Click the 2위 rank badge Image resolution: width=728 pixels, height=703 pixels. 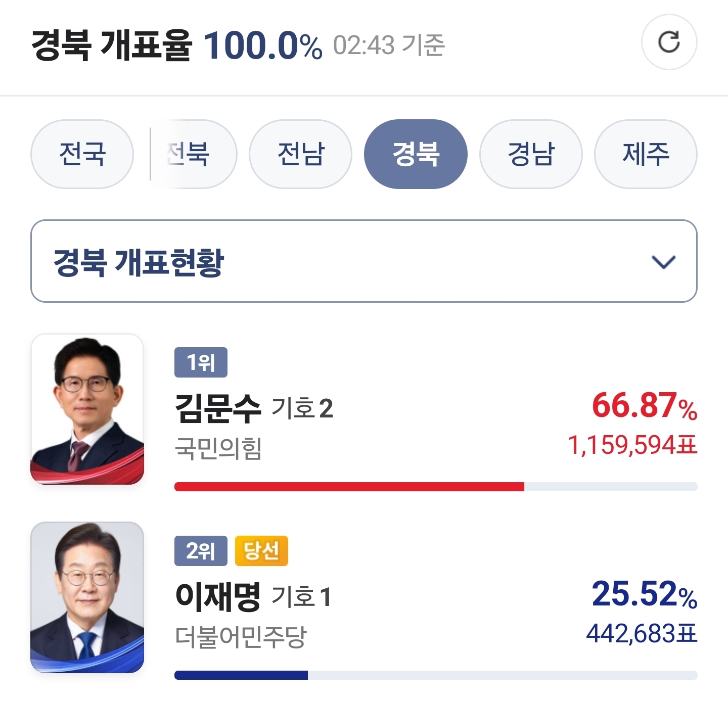[x=201, y=551]
